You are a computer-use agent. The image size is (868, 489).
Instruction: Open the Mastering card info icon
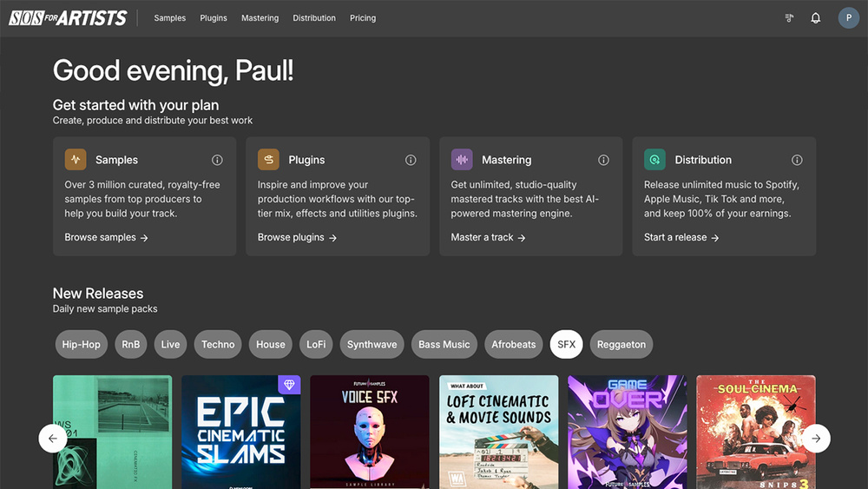[603, 160]
